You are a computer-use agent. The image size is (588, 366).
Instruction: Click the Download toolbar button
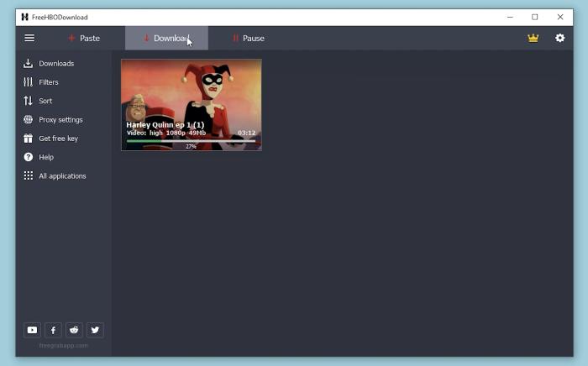point(166,39)
